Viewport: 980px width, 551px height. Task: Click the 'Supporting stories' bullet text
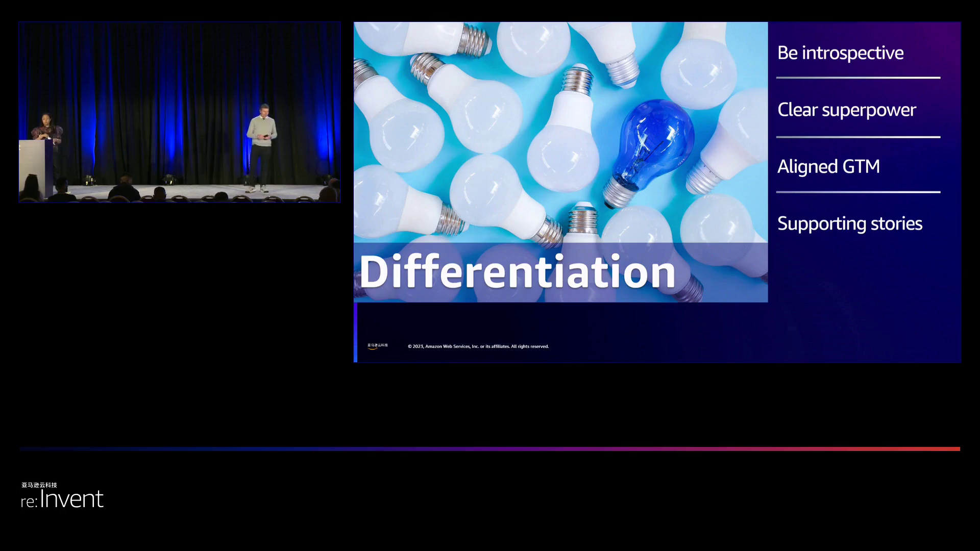(x=849, y=224)
